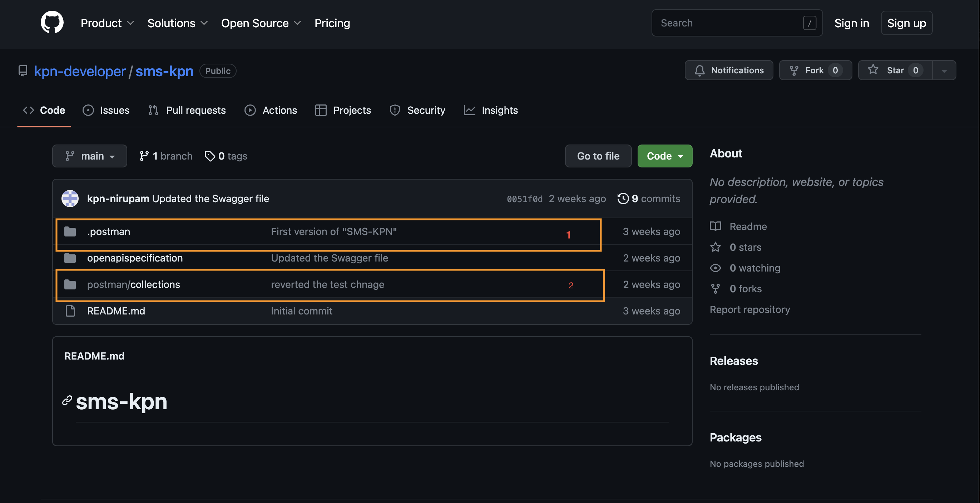Viewport: 980px width, 503px height.
Task: Open the openapispecification folder
Action: click(x=135, y=258)
